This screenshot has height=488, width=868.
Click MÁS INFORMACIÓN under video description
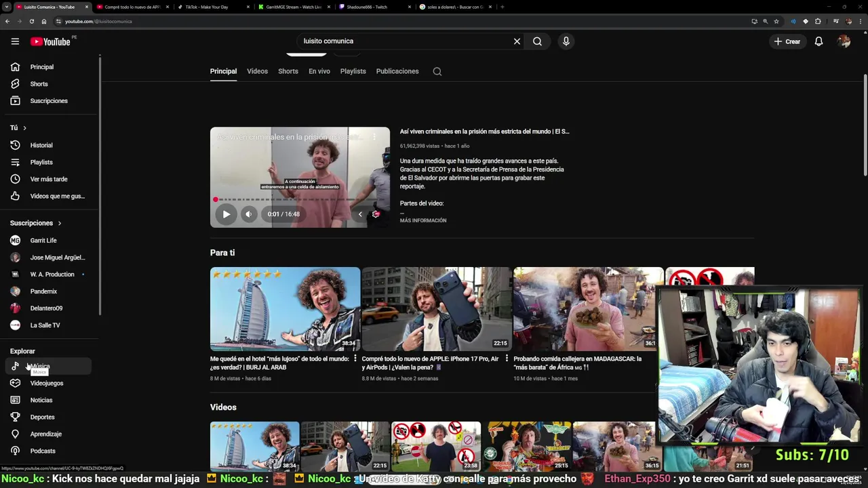point(423,220)
